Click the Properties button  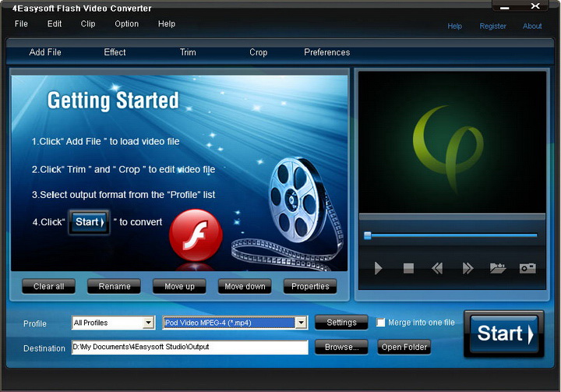click(x=310, y=286)
